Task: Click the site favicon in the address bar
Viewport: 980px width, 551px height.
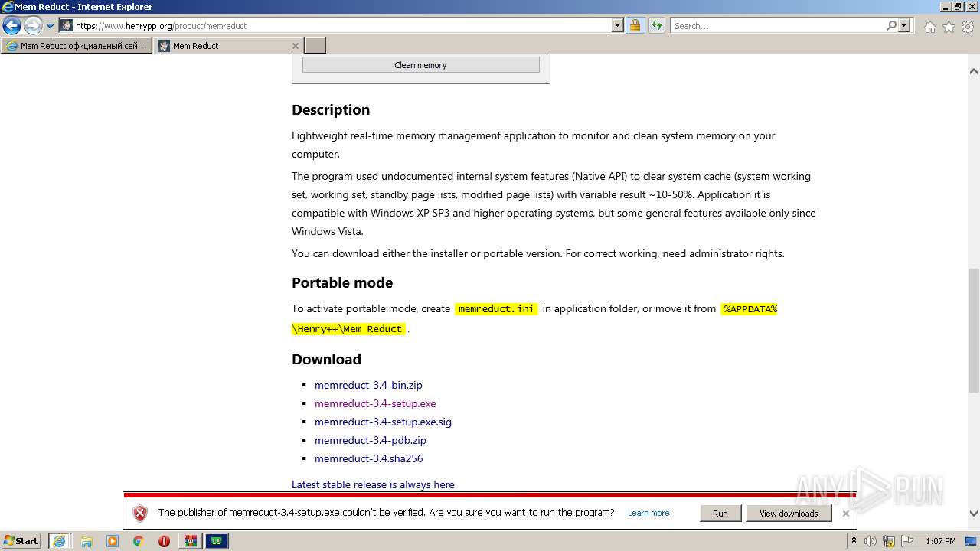Action: click(x=67, y=25)
